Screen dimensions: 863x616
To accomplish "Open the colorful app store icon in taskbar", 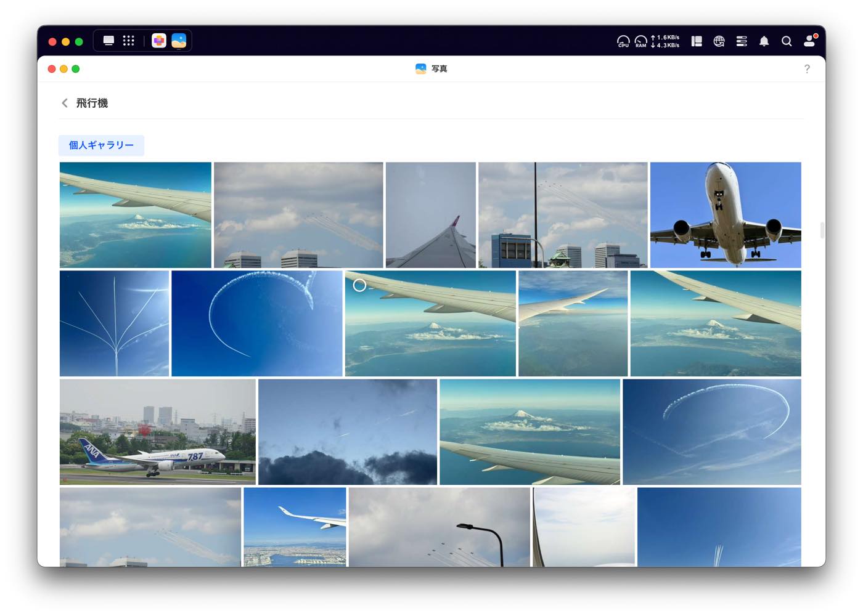I will (x=158, y=40).
